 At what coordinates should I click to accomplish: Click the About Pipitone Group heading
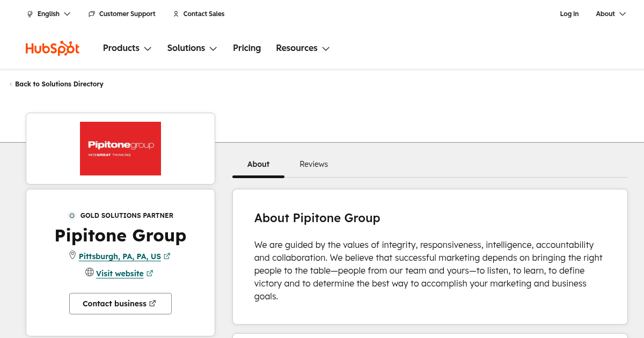coord(317,218)
